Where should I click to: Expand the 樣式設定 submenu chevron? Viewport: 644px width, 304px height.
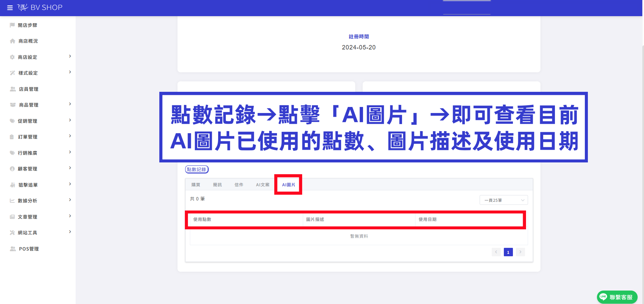[70, 72]
